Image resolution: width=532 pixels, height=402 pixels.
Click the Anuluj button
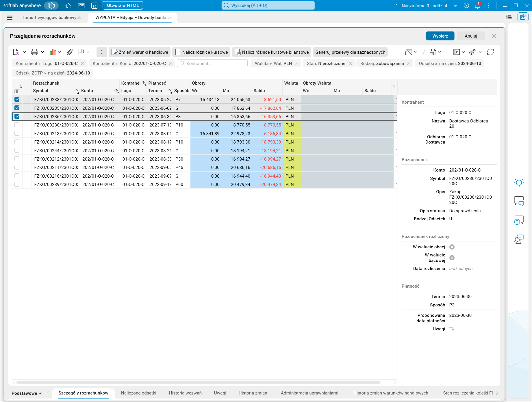click(471, 36)
